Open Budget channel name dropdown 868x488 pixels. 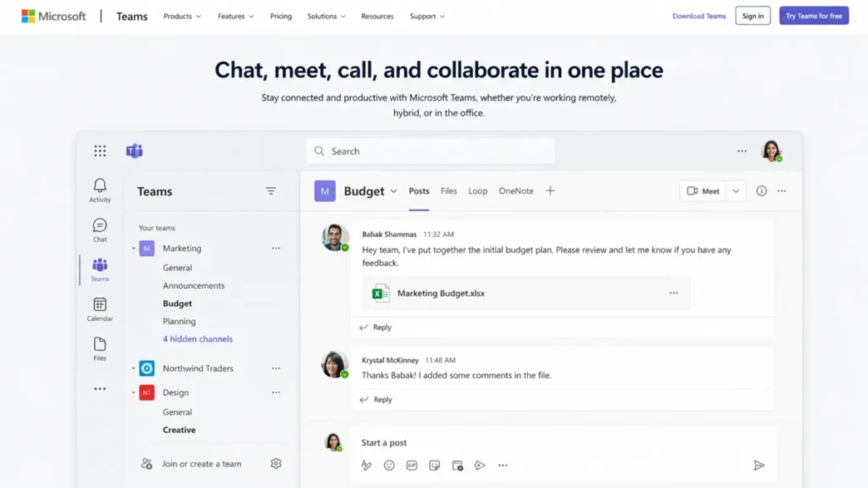[x=393, y=191]
